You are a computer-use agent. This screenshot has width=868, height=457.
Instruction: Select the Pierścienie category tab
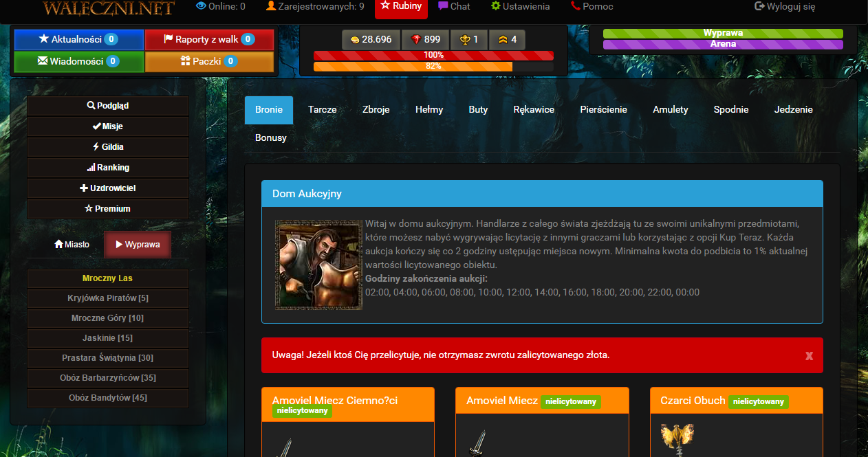604,110
